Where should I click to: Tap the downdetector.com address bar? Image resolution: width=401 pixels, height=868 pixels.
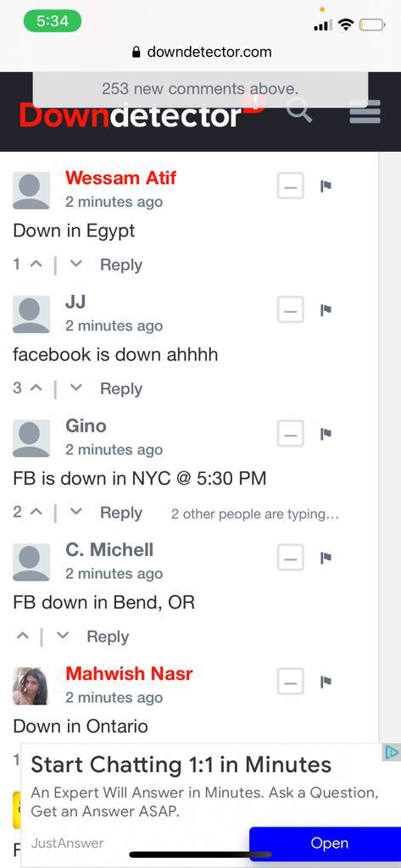point(200,52)
